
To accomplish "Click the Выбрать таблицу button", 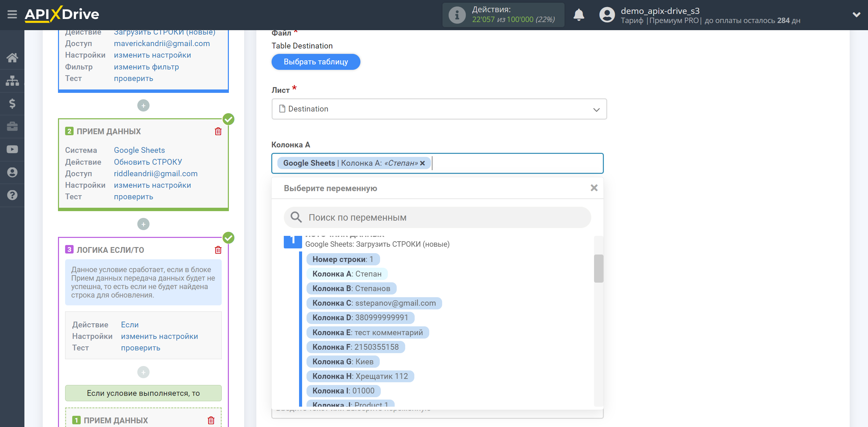I will [316, 62].
